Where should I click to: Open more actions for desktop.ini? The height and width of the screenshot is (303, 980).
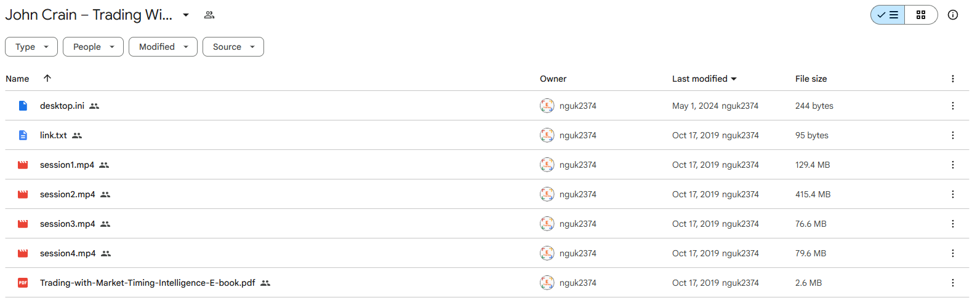coord(953,106)
